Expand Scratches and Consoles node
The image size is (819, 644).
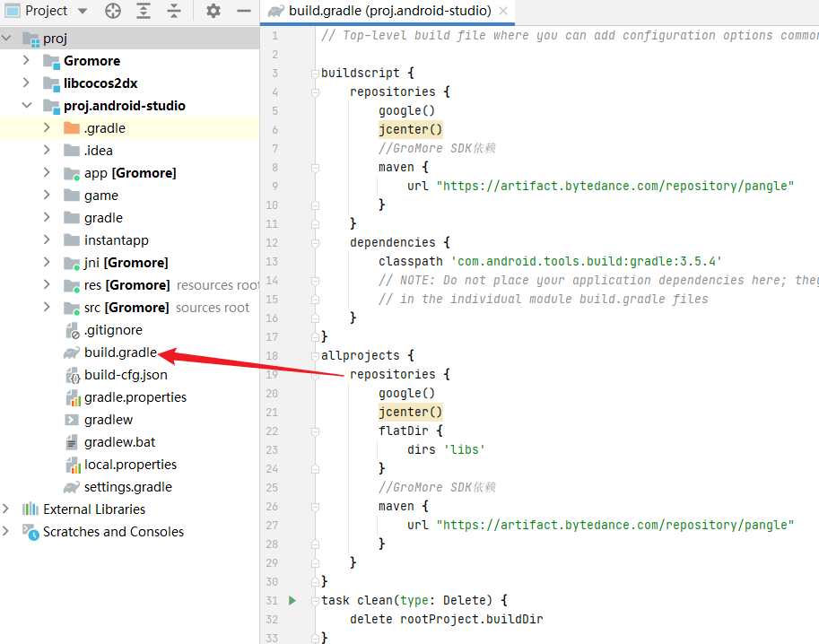pos(5,532)
